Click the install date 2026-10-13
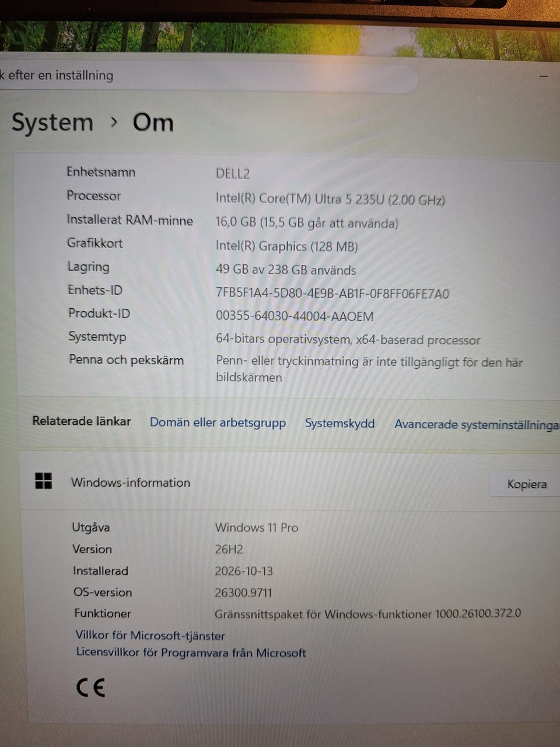Viewport: 560px width, 747px height. click(x=244, y=571)
